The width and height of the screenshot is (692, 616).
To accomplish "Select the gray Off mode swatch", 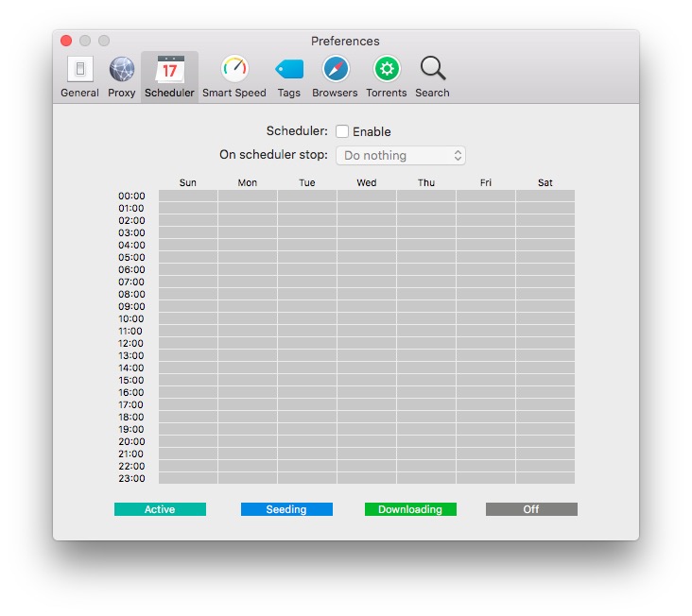I will [x=531, y=509].
